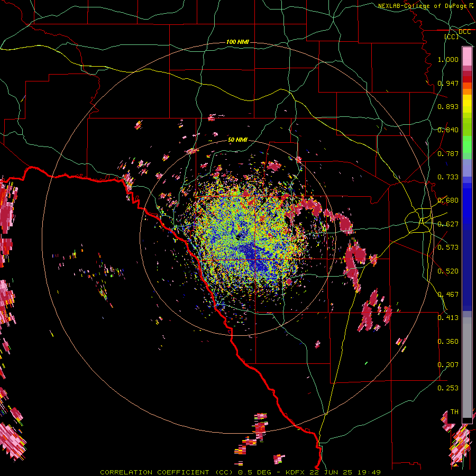Viewport: 476px width, 476px height.
Task: Select the 0.733 scale value
Action: 448,177
